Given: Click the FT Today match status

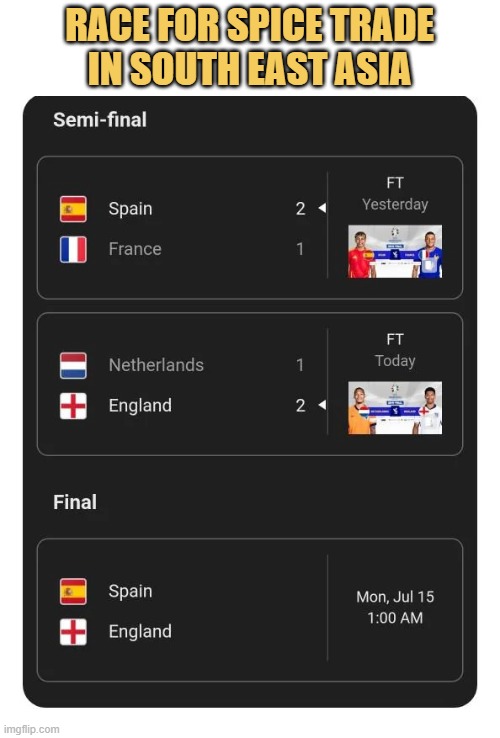Looking at the screenshot, I should point(395,350).
